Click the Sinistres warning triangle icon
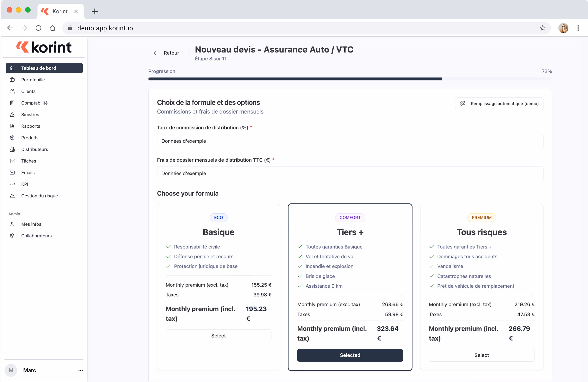 [12, 114]
